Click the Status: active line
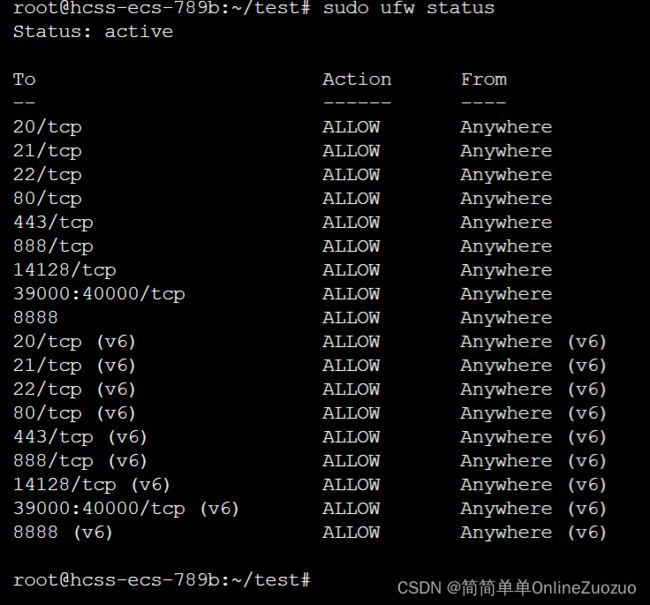 click(93, 32)
